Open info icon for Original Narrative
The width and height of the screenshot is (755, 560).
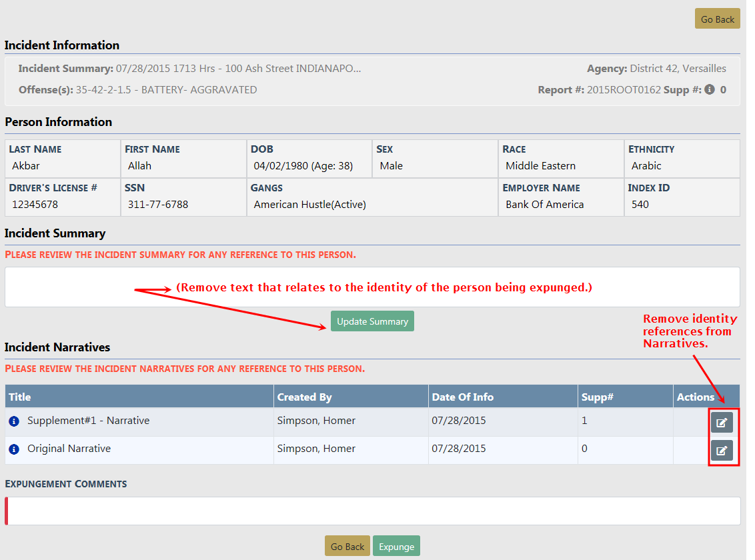tap(14, 449)
